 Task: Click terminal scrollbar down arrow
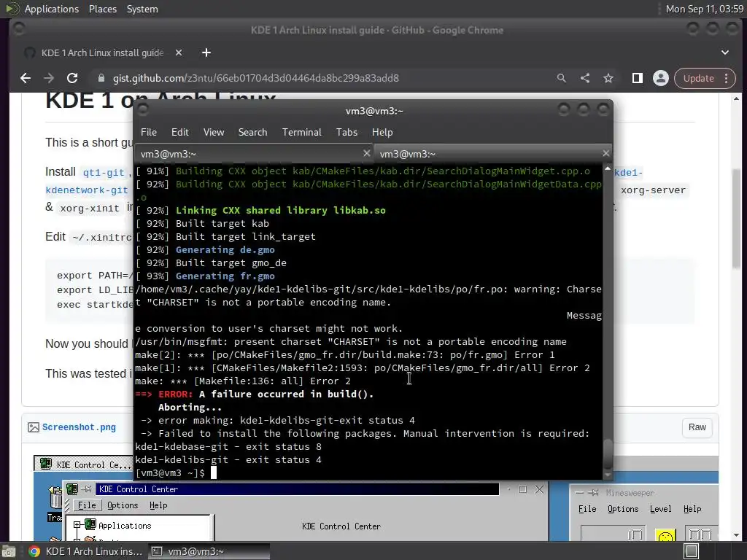click(x=608, y=475)
